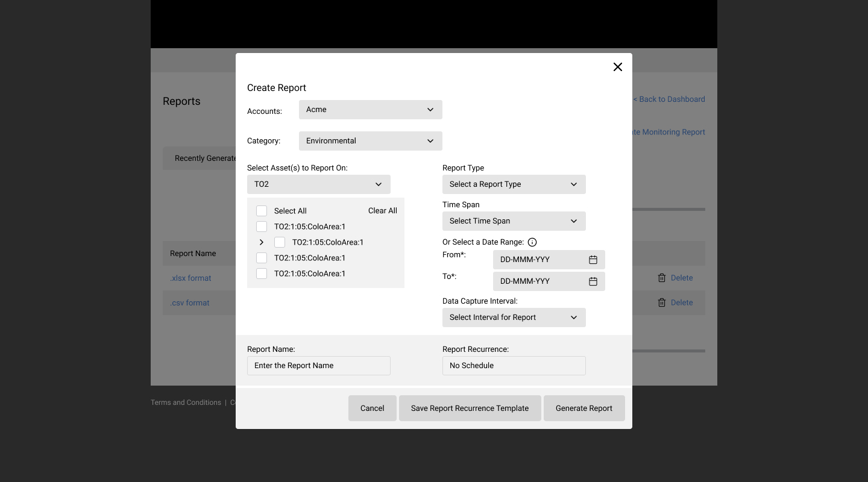This screenshot has height=482, width=868.
Task: Click the Report Name input field
Action: point(318,366)
